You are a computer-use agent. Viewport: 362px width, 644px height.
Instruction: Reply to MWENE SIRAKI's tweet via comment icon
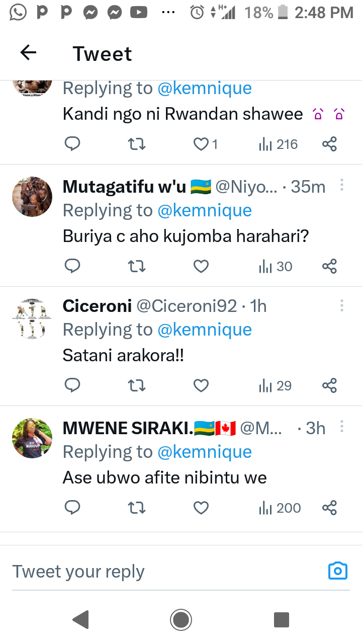click(73, 508)
